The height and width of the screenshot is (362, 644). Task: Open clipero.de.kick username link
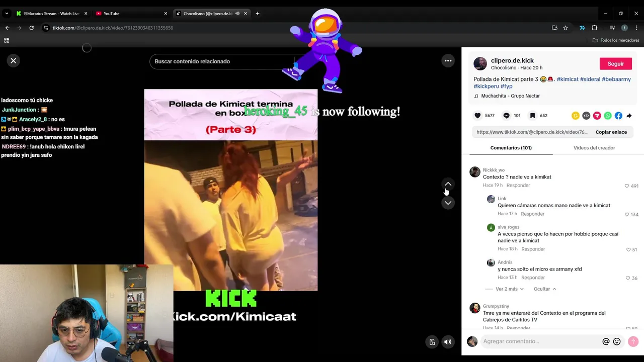point(512,60)
